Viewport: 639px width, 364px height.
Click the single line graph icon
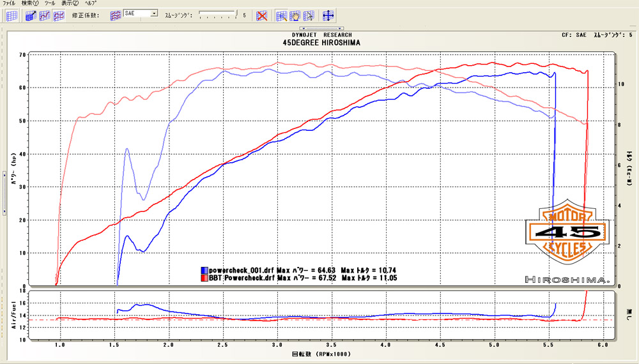coord(45,15)
